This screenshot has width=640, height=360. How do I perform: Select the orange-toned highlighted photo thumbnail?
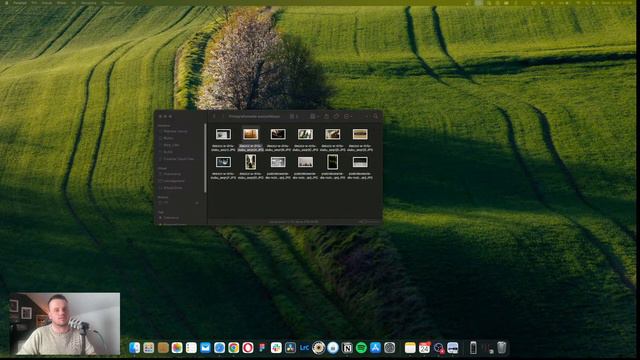coord(250,134)
